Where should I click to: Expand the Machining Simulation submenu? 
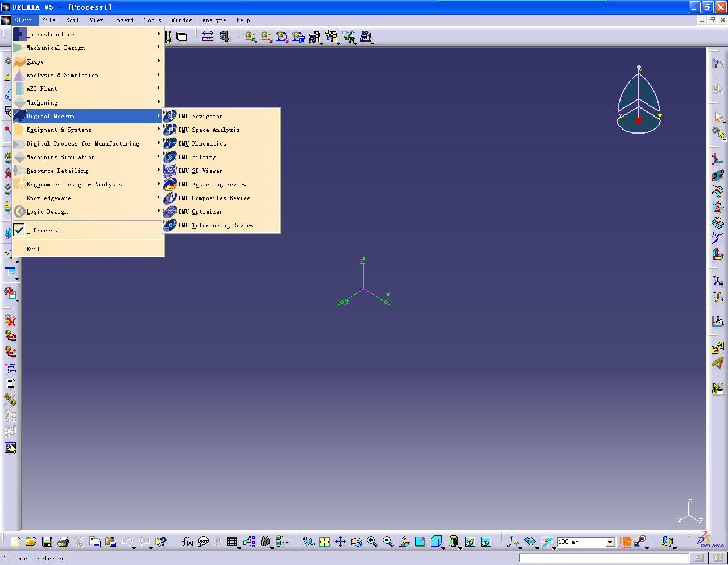(88, 157)
